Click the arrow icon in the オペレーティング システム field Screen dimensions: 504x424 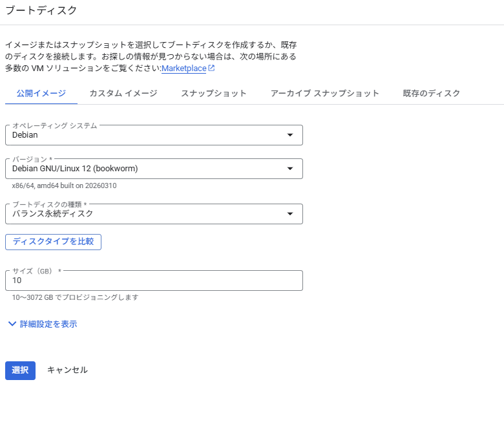click(x=289, y=135)
